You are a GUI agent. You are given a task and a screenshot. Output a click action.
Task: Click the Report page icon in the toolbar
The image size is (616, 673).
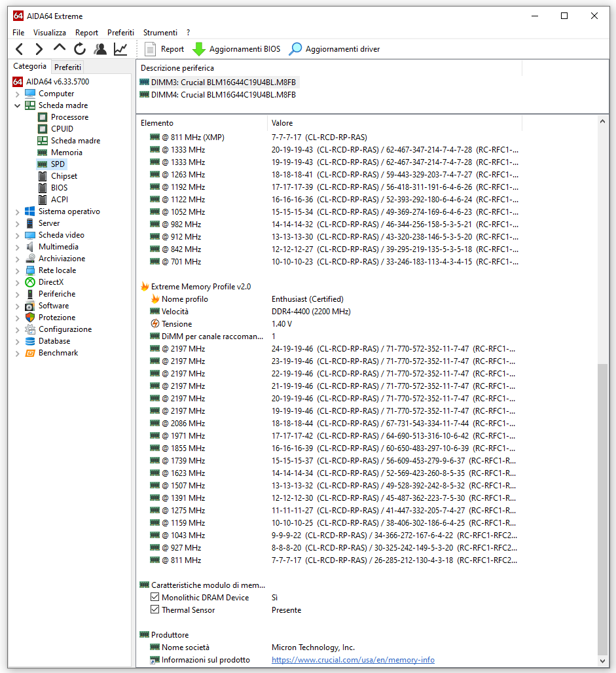[150, 49]
